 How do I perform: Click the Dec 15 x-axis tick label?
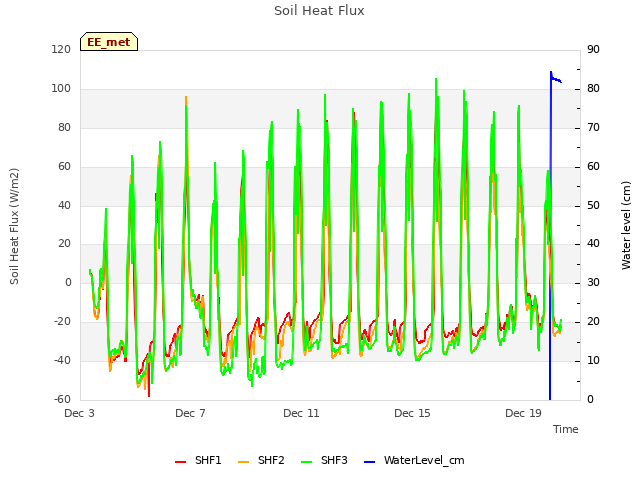(412, 413)
